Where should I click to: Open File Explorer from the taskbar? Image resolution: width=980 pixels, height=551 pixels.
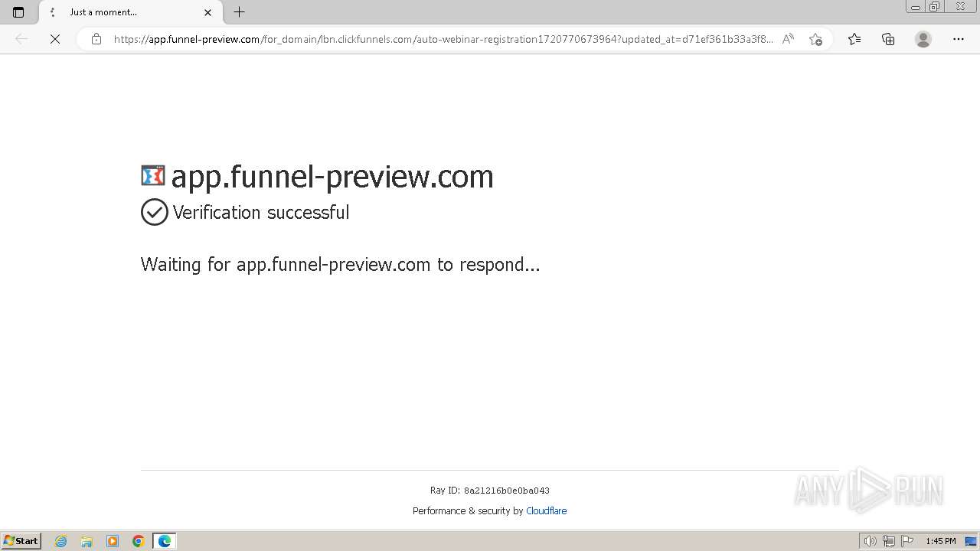click(87, 541)
